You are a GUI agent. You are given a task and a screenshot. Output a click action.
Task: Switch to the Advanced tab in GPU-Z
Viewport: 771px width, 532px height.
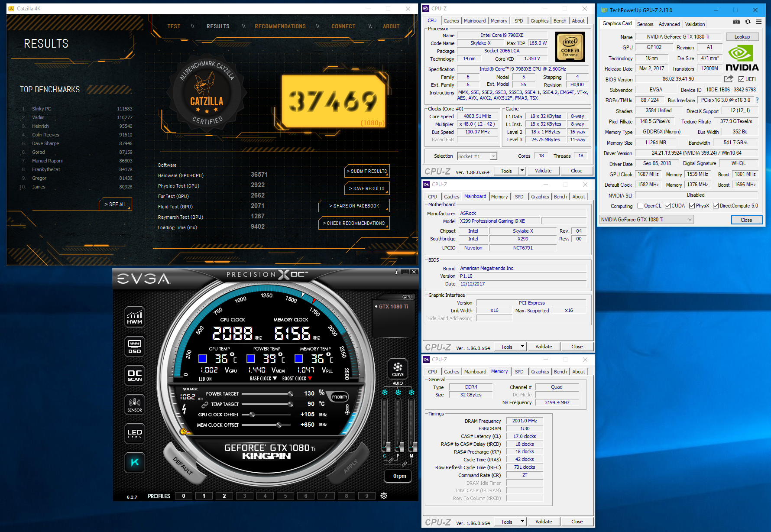(x=669, y=24)
